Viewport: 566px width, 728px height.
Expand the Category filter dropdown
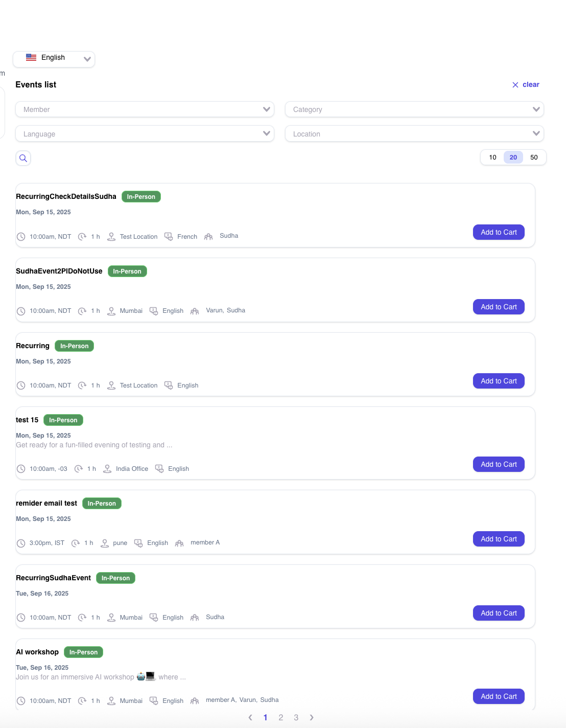(414, 109)
